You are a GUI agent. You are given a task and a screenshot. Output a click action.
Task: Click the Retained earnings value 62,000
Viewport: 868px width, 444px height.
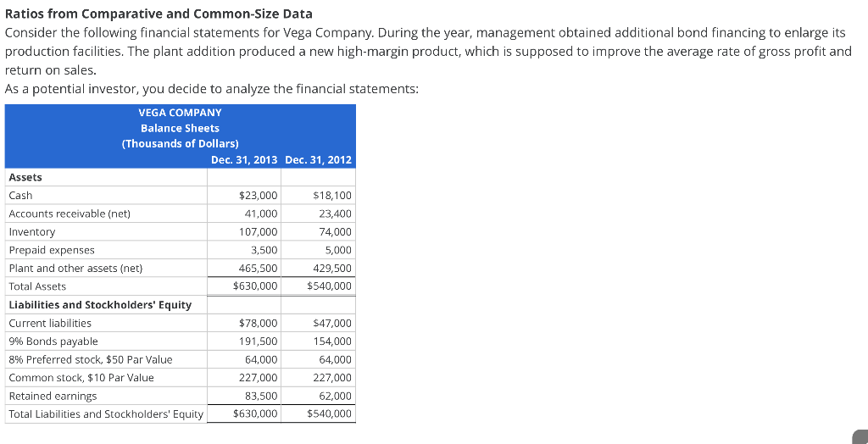tap(336, 397)
